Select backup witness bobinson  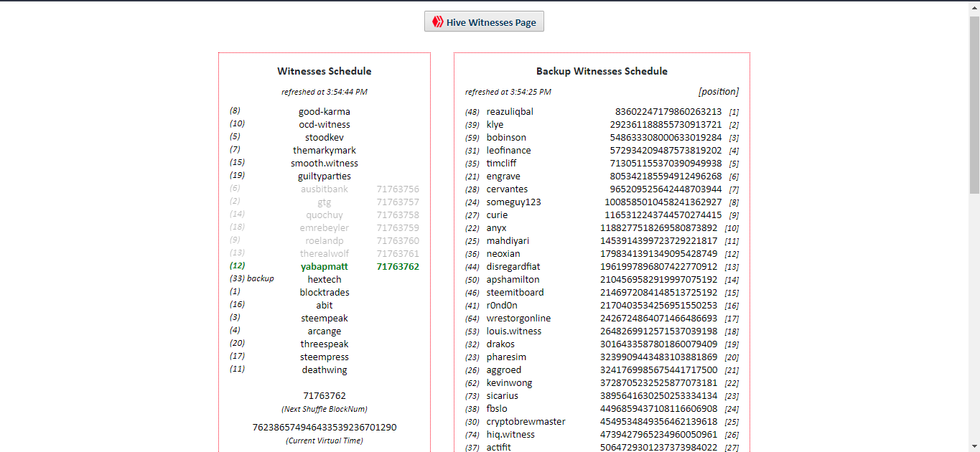coord(506,137)
